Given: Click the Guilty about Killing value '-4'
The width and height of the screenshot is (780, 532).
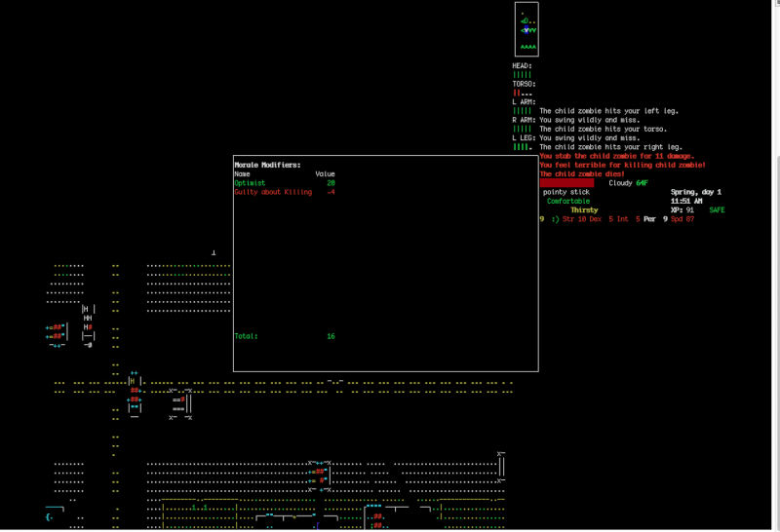Looking at the screenshot, I should 331,192.
